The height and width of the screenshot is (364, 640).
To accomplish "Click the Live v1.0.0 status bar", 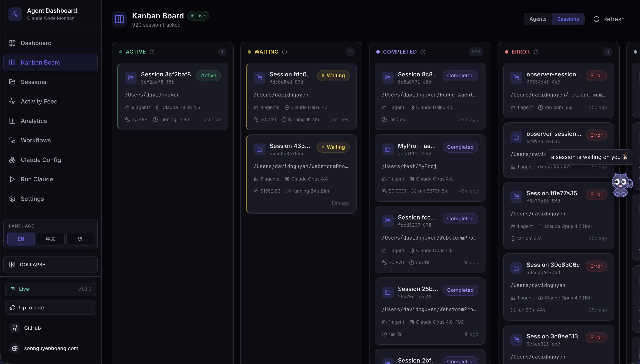I will click(x=51, y=289).
